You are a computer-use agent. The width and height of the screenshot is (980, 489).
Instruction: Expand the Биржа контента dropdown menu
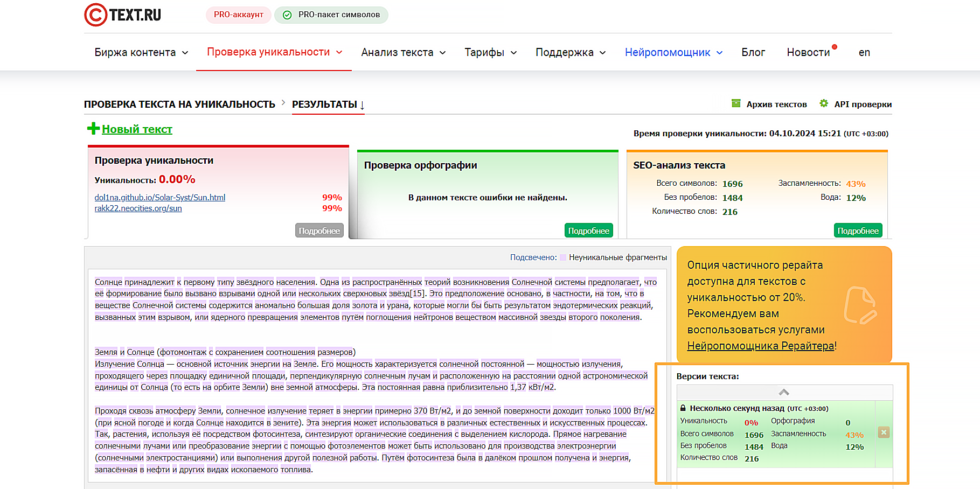click(x=141, y=52)
